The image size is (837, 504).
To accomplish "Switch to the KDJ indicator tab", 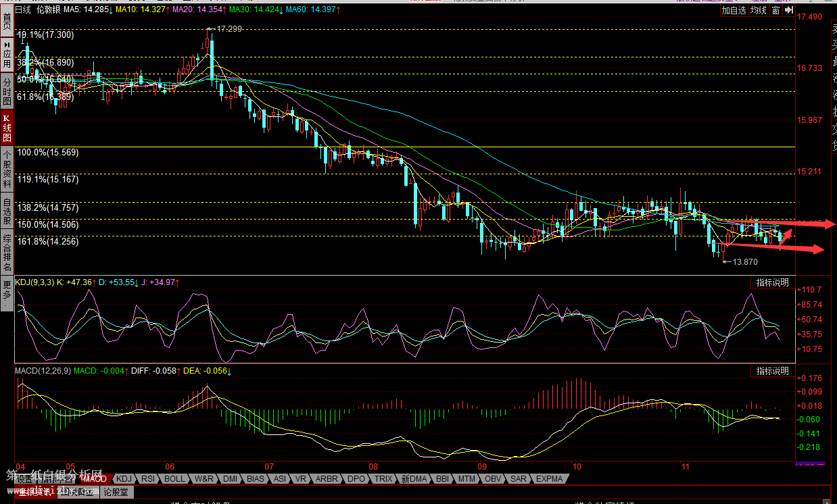I will click(125, 478).
